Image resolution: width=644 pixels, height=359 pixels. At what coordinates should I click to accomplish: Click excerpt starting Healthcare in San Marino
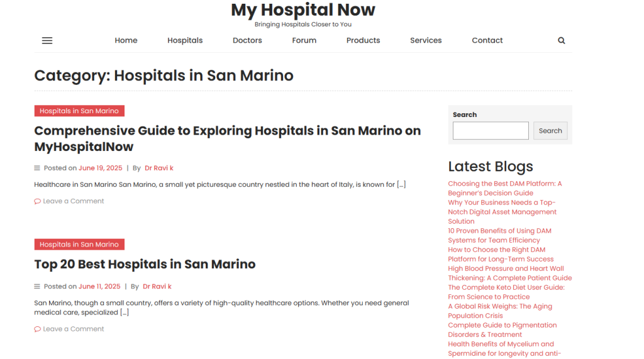pyautogui.click(x=219, y=184)
